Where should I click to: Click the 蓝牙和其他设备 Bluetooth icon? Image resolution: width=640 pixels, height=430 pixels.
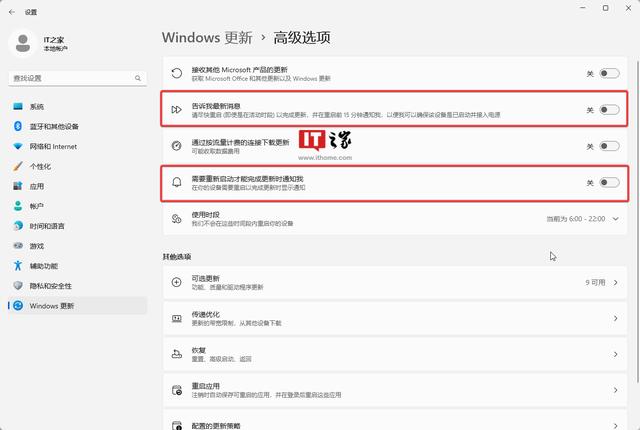[18, 126]
